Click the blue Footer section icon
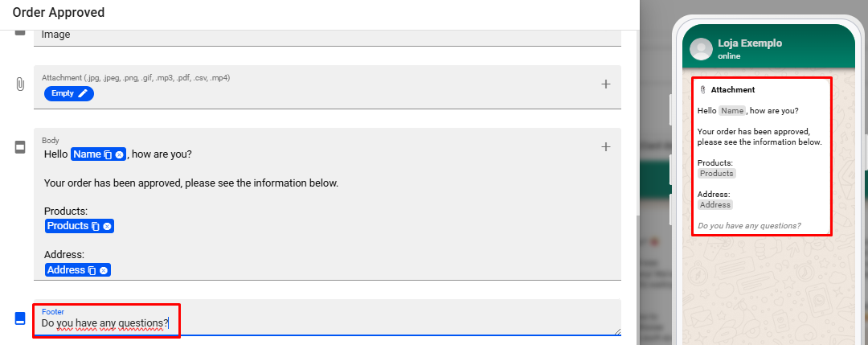868x345 pixels. pyautogui.click(x=20, y=318)
